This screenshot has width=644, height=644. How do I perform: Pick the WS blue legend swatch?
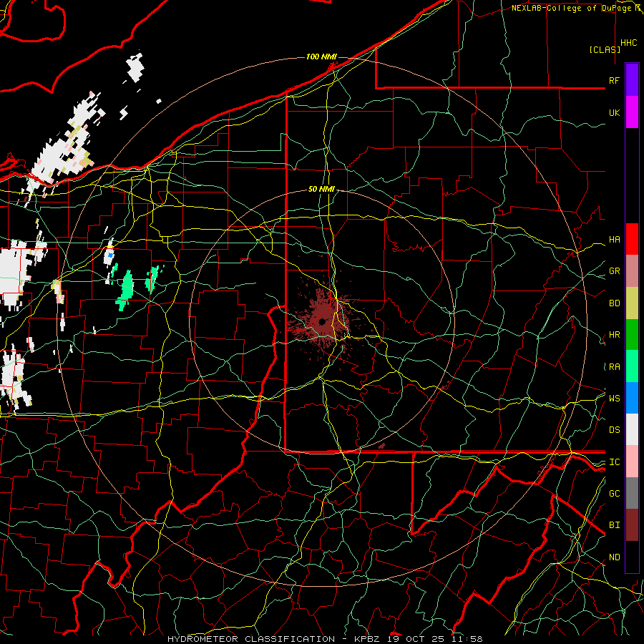pyautogui.click(x=632, y=398)
